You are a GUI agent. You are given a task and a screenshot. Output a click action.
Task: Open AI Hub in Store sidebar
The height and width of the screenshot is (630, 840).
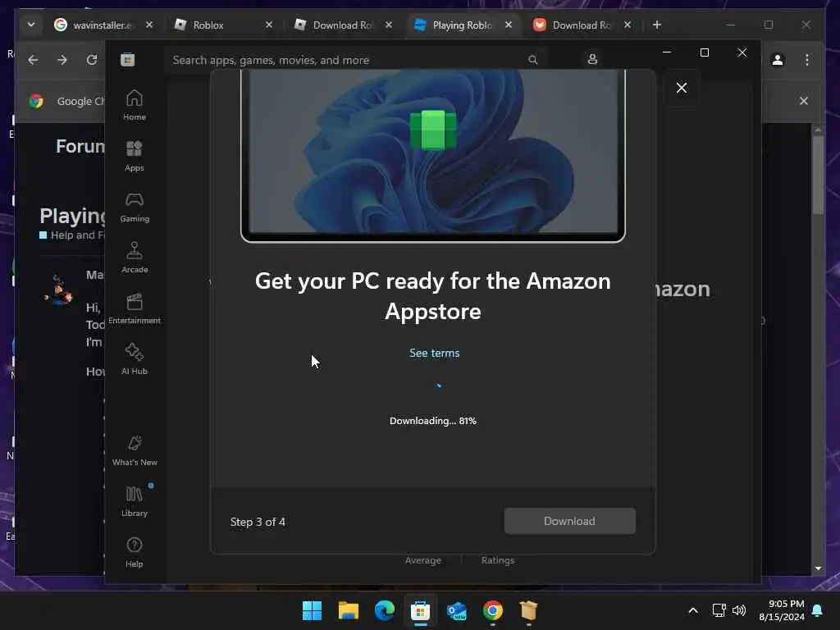coord(134,359)
